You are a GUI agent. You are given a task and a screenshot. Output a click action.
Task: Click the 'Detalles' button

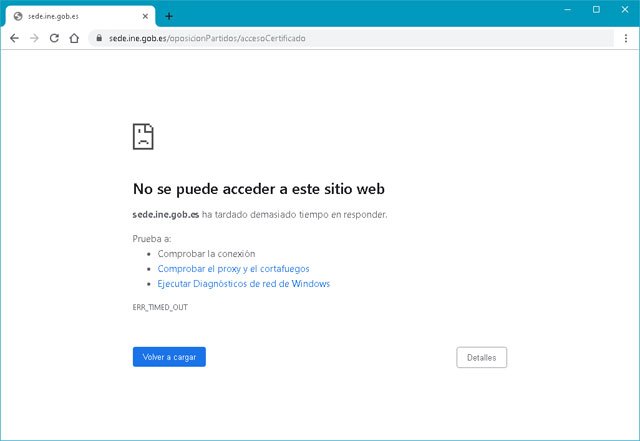tap(481, 357)
